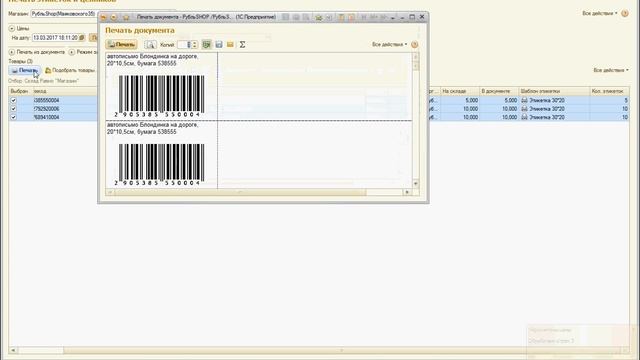Image resolution: width=640 pixels, height=360 pixels.
Task: Open the title bar dropdown arrow in dialog
Action: pos(393,18)
